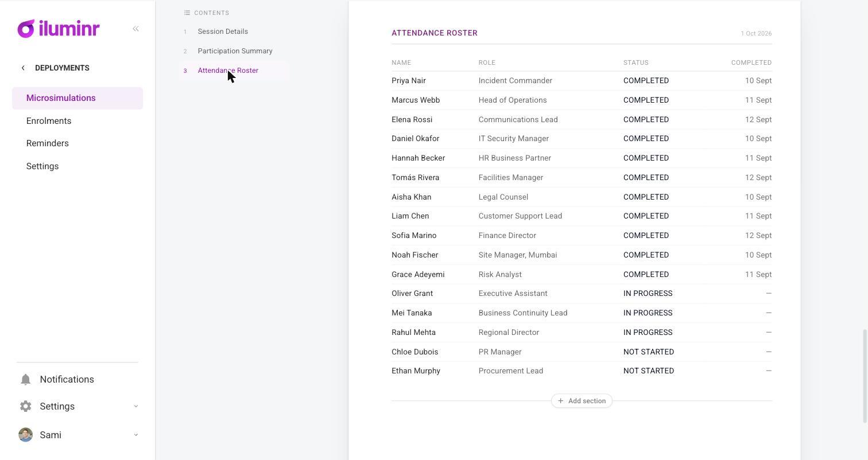Jump to Session Details section
This screenshot has width=868, height=460.
pos(223,32)
